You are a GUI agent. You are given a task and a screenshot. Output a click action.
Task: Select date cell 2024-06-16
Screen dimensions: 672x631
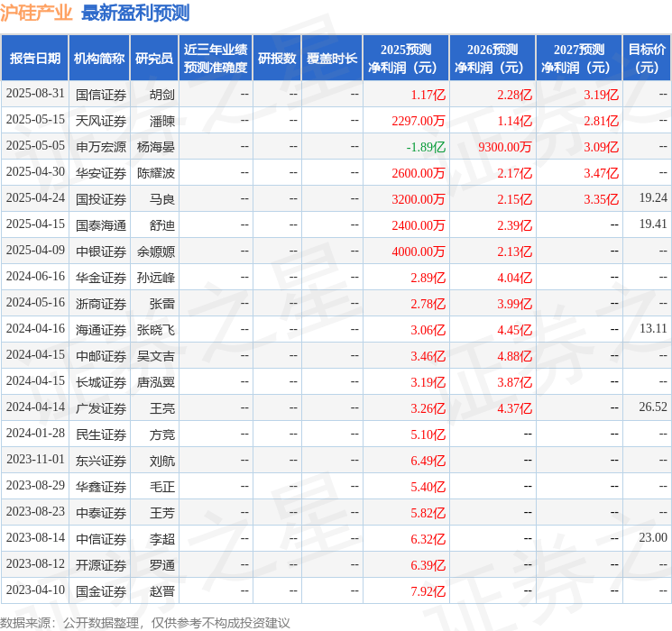point(35,277)
